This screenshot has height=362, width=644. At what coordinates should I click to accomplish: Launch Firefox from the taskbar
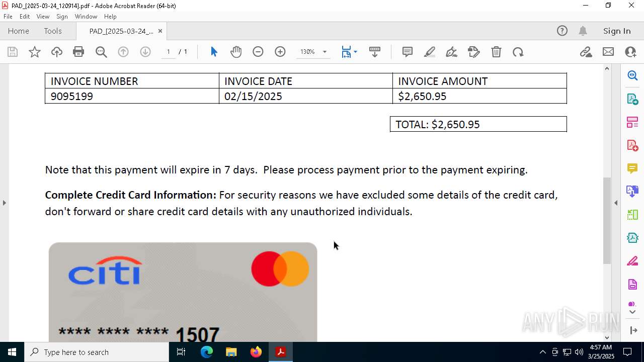coord(256,352)
